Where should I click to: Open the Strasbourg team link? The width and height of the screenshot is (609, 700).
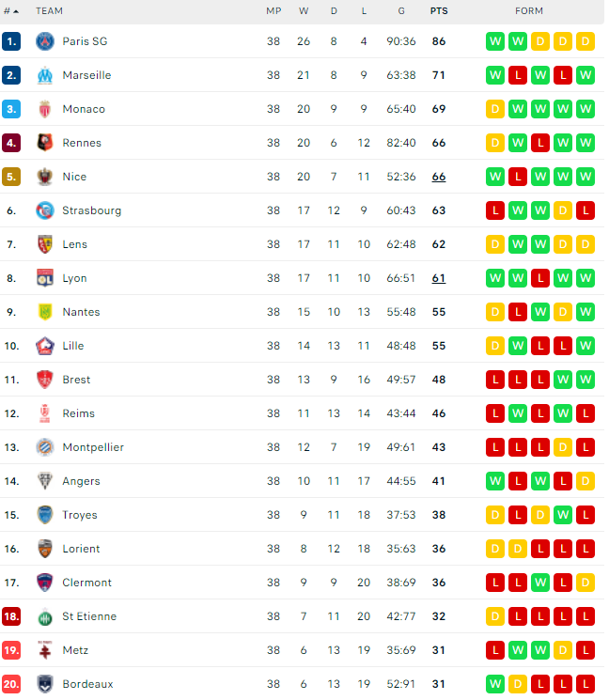coord(91,210)
